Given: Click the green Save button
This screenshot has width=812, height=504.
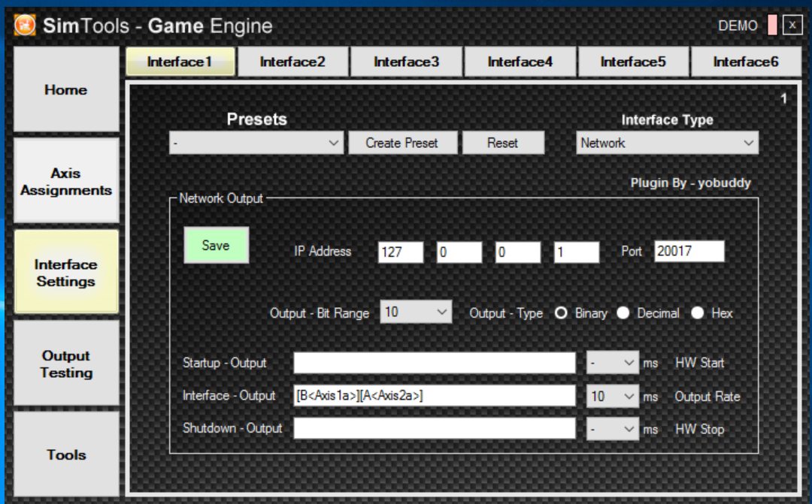Looking at the screenshot, I should coord(216,246).
